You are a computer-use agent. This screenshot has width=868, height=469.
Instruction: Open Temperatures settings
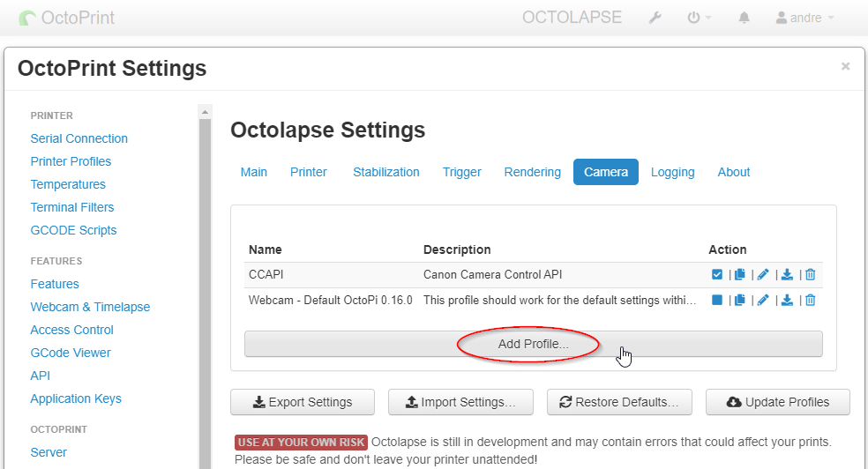pos(68,184)
